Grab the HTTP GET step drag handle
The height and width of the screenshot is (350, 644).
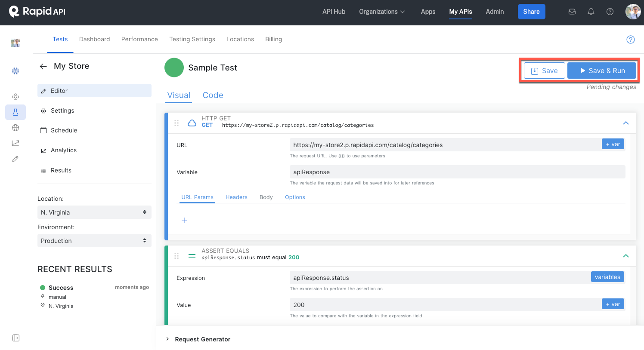click(x=176, y=123)
